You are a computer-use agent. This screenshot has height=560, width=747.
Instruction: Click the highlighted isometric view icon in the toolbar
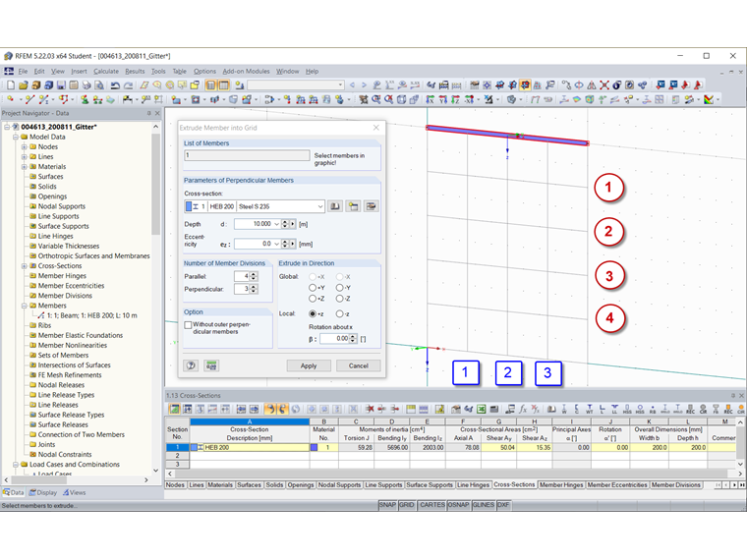click(x=525, y=85)
